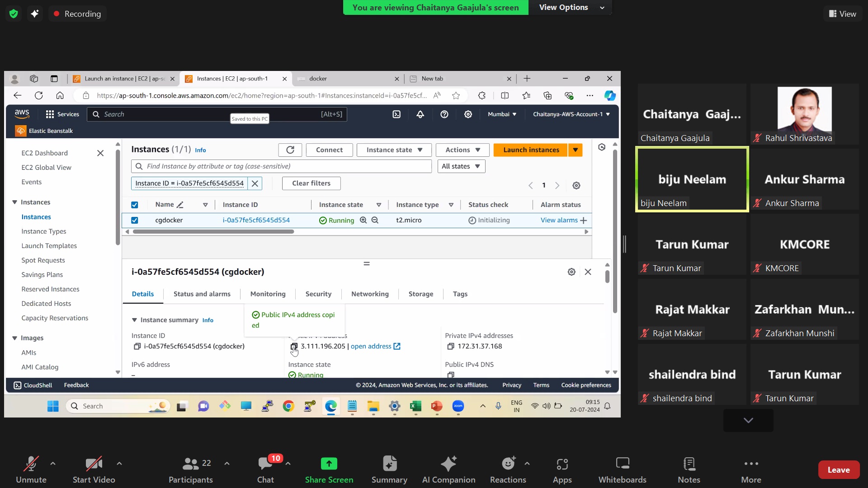868x488 pixels.
Task: Open the All states filter dropdown
Action: click(x=461, y=166)
